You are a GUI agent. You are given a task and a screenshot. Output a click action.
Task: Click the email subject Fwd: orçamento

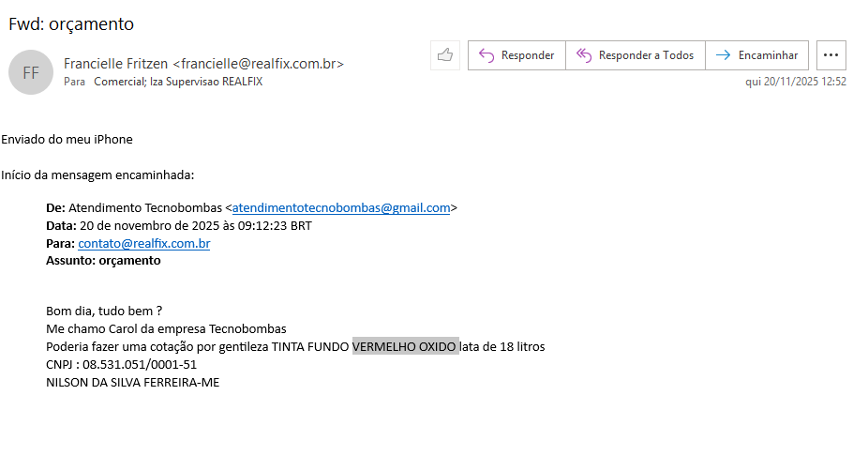click(71, 23)
